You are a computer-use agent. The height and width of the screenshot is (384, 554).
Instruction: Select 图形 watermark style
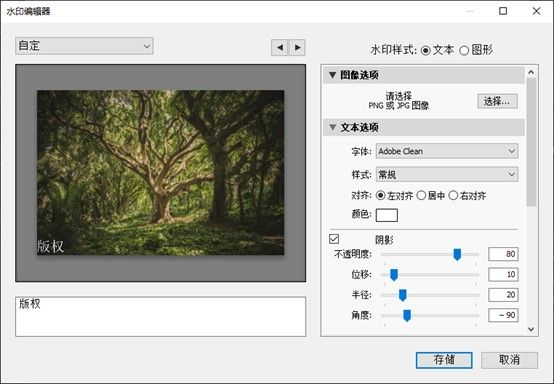click(x=464, y=51)
